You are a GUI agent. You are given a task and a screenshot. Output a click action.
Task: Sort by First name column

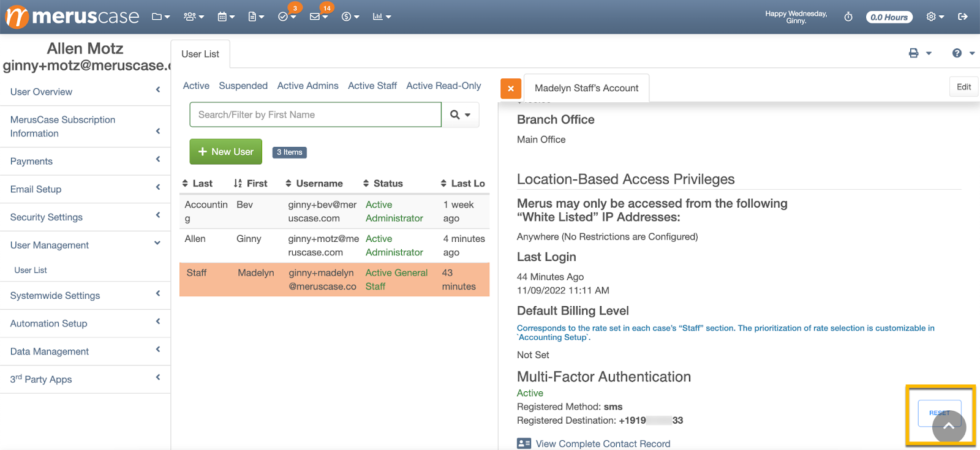tap(251, 183)
